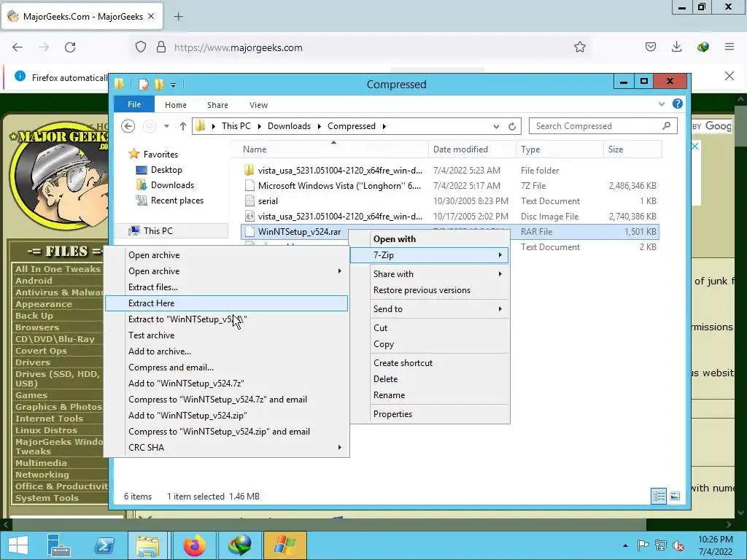The width and height of the screenshot is (747, 560).
Task: Select the vista_usa_5231 disc image file
Action: point(449,216)
